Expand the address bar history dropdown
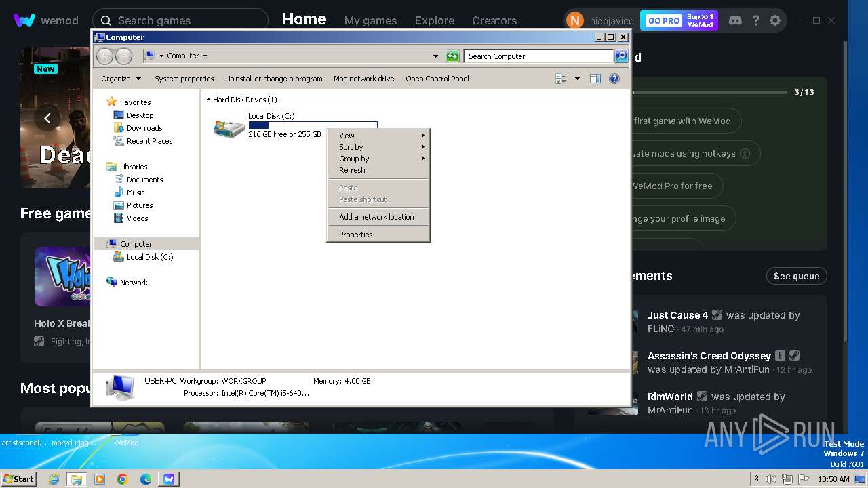The height and width of the screenshot is (488, 868). click(435, 56)
